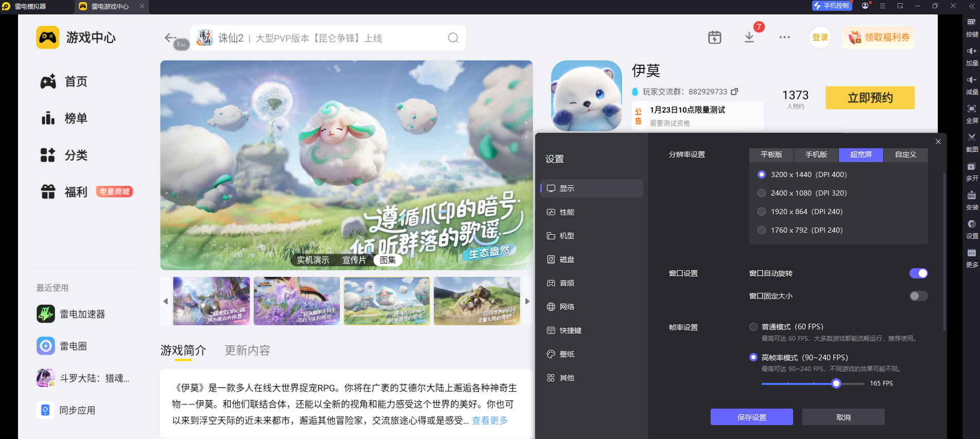Switch to 更新内容 tab
The height and width of the screenshot is (439, 980).
point(247,350)
